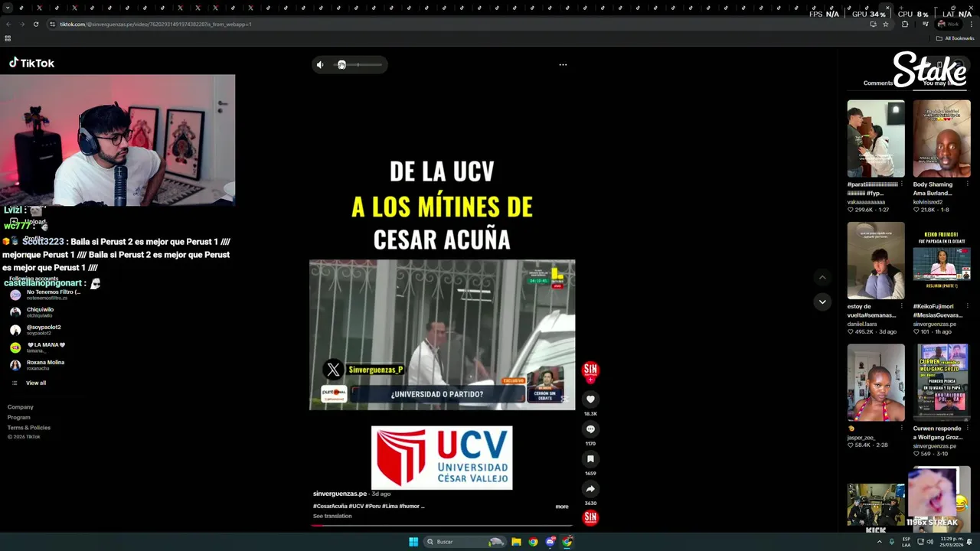Expand the caption with the more link
980x551 pixels.
coord(562,507)
